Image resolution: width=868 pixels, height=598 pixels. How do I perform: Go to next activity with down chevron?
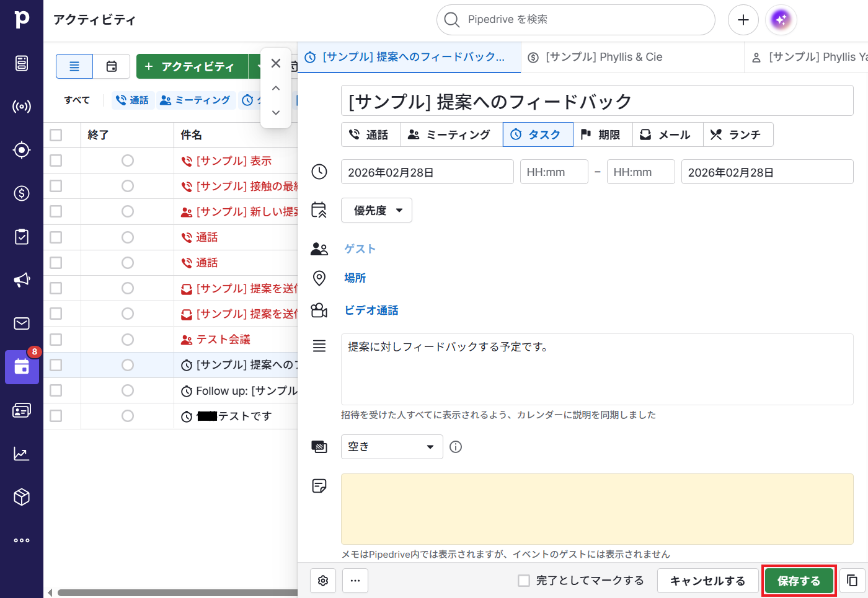276,113
